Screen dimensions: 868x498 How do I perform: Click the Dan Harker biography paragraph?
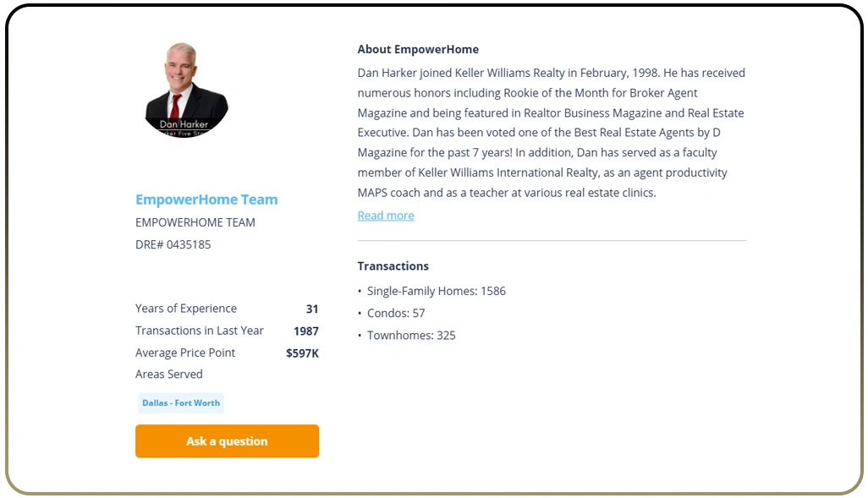(551, 133)
